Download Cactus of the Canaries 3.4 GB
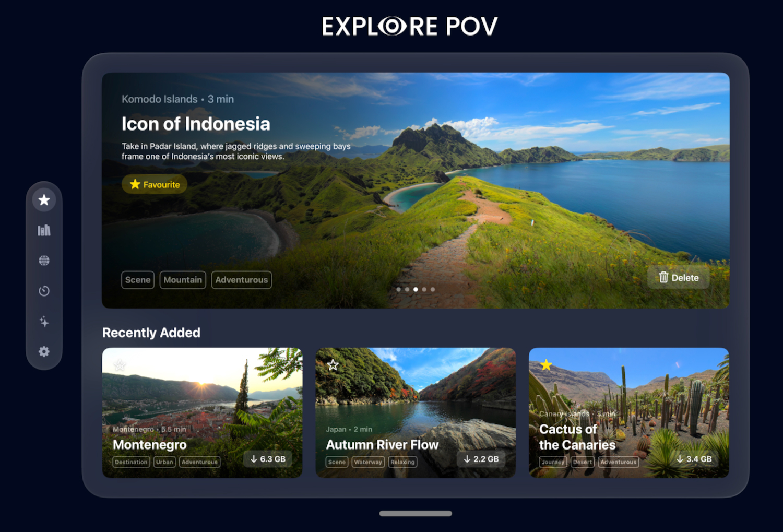783x532 pixels. [x=694, y=459]
